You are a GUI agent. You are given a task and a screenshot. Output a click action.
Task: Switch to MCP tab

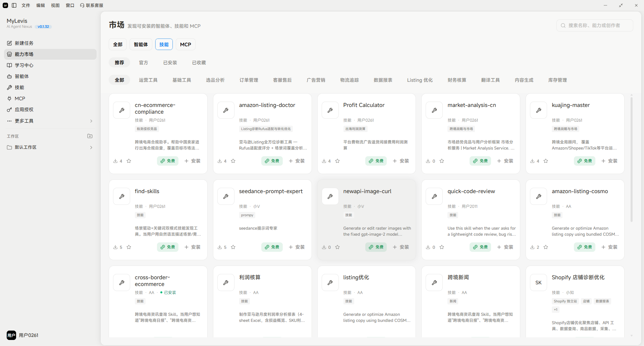(x=185, y=44)
